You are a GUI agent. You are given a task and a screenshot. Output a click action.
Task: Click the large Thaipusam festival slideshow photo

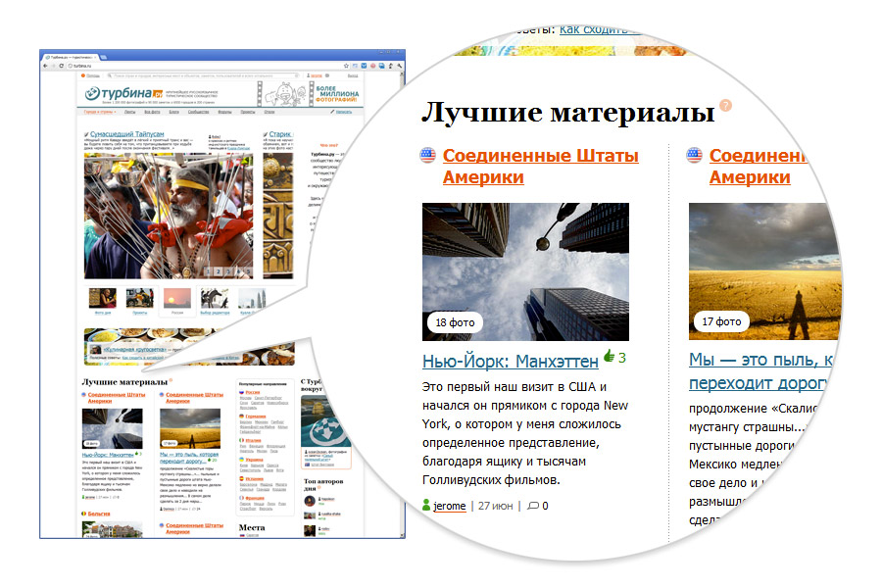169,216
